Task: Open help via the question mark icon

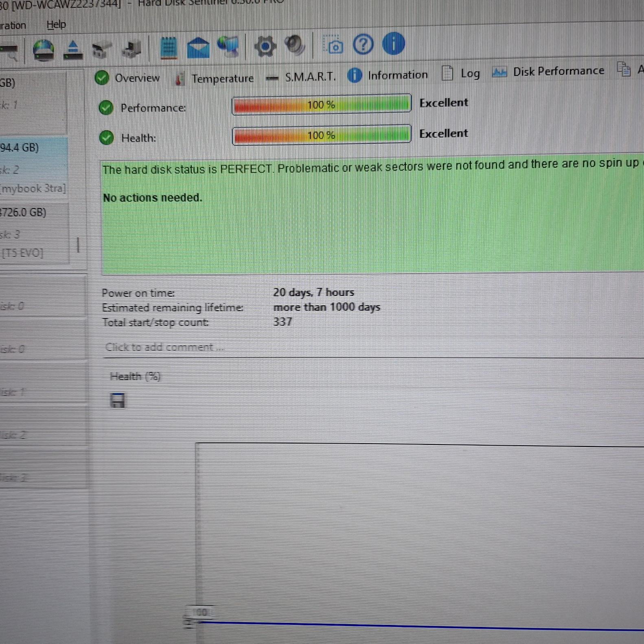Action: click(363, 44)
